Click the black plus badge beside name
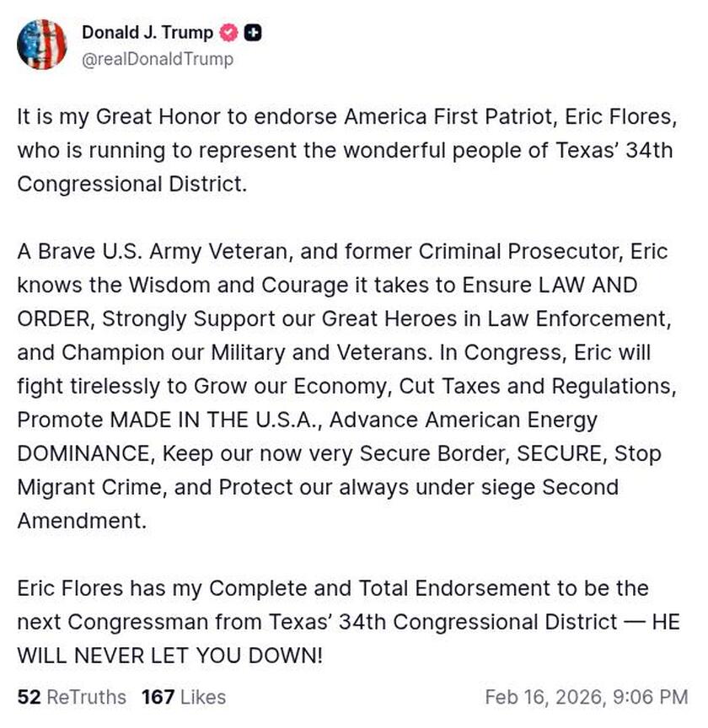 click(x=252, y=33)
